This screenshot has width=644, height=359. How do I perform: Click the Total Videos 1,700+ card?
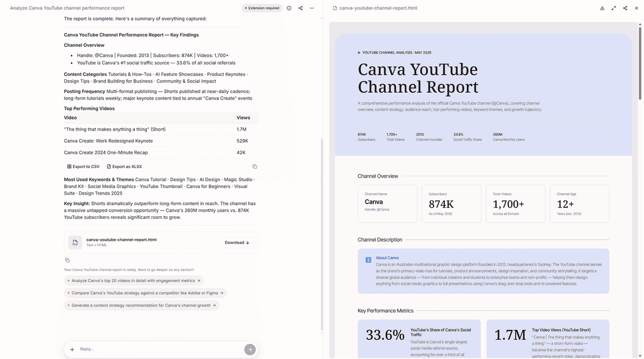click(x=516, y=204)
